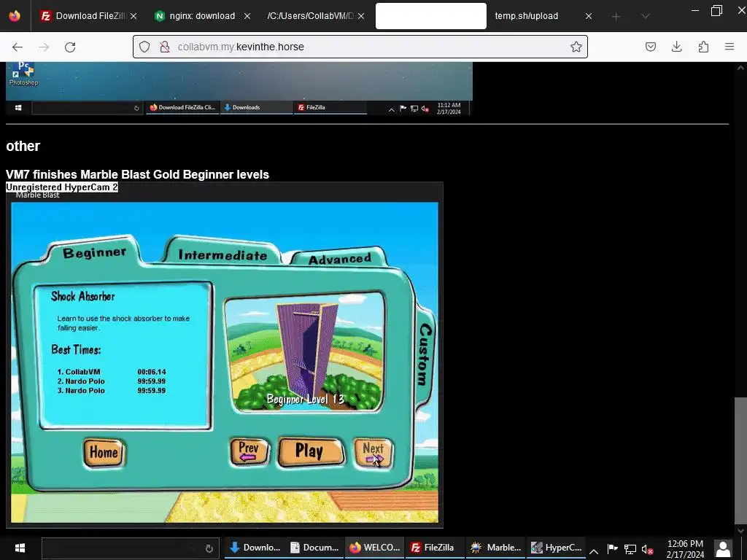Open the Windows Start menu
Viewport: 747px width, 560px height.
pyautogui.click(x=20, y=548)
